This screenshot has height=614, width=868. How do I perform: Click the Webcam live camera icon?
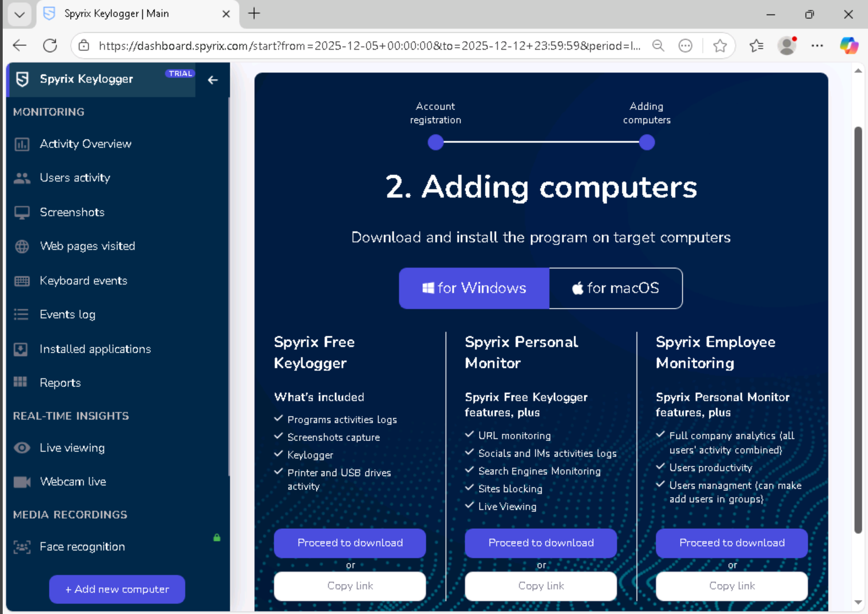click(22, 482)
